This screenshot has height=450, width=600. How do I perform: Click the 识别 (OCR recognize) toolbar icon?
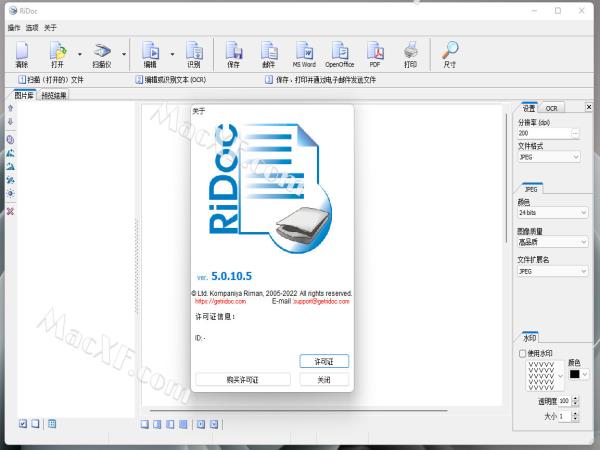(x=194, y=55)
